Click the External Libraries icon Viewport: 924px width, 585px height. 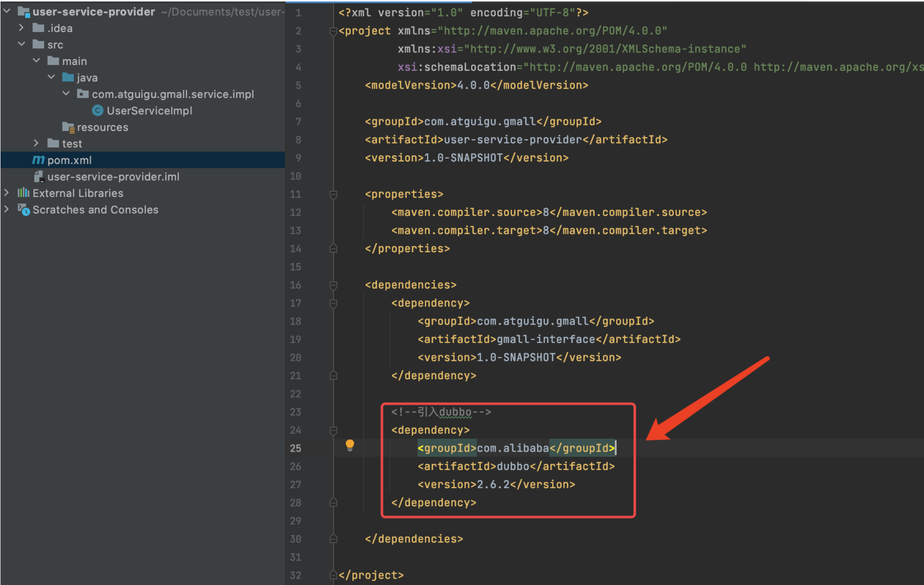tap(23, 193)
